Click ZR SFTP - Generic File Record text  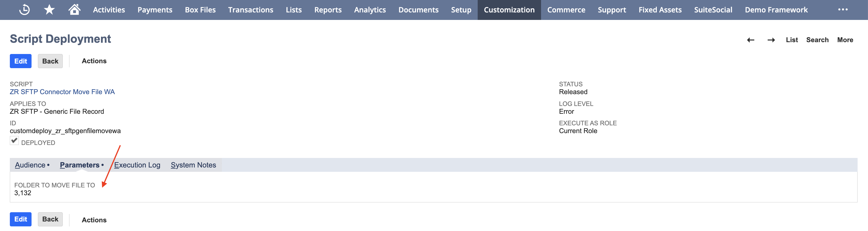click(x=57, y=112)
